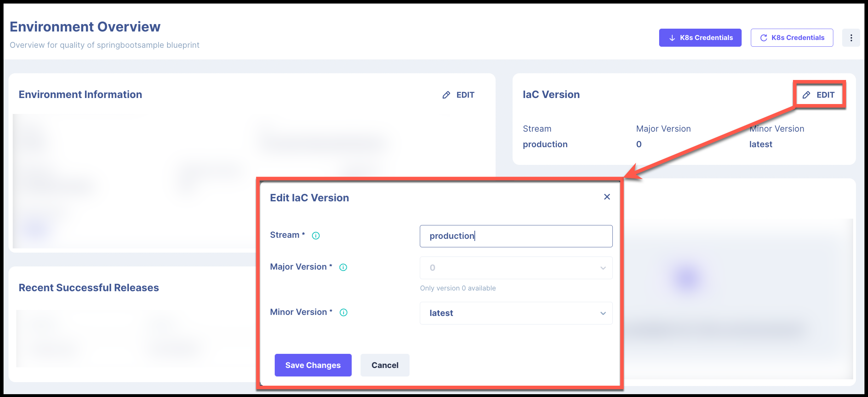Expand the Minor Version dropdown

coord(515,313)
